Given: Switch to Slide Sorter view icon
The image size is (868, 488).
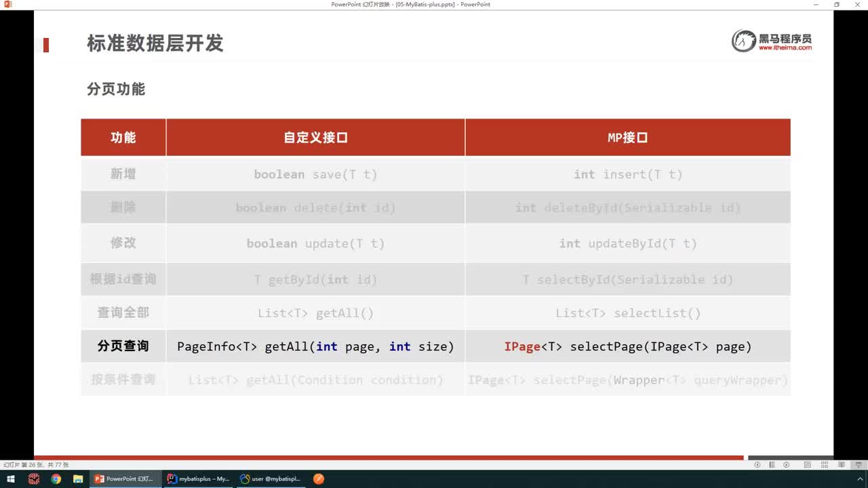Looking at the screenshot, I should (824, 465).
